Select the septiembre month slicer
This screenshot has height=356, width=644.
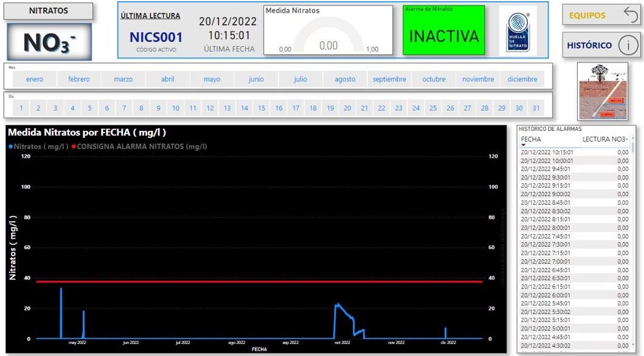[389, 79]
